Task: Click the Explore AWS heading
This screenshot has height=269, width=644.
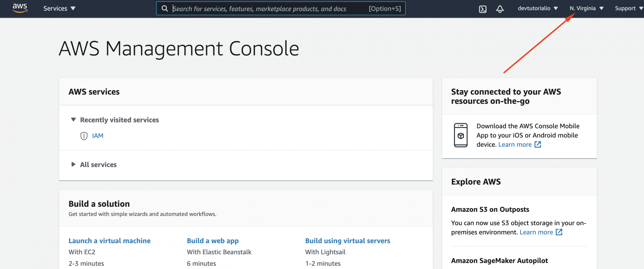Action: 476,182
